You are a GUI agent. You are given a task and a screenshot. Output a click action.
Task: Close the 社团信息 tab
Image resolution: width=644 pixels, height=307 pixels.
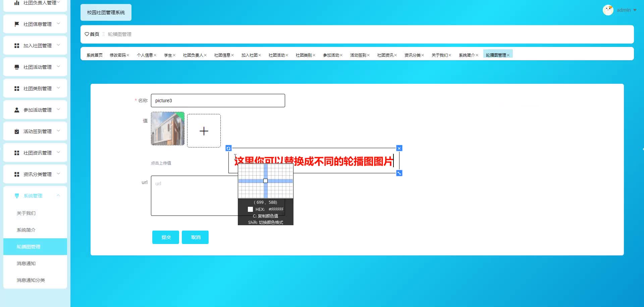232,55
